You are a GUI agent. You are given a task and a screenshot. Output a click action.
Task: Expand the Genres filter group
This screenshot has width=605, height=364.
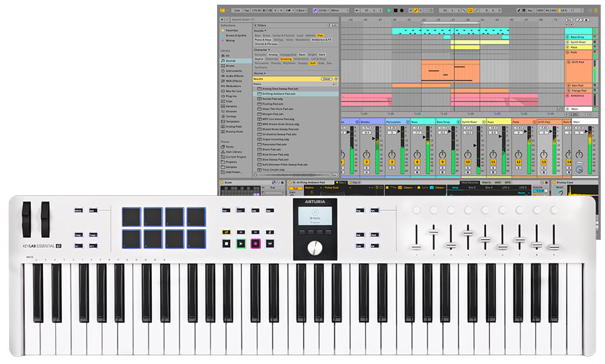coord(265,73)
